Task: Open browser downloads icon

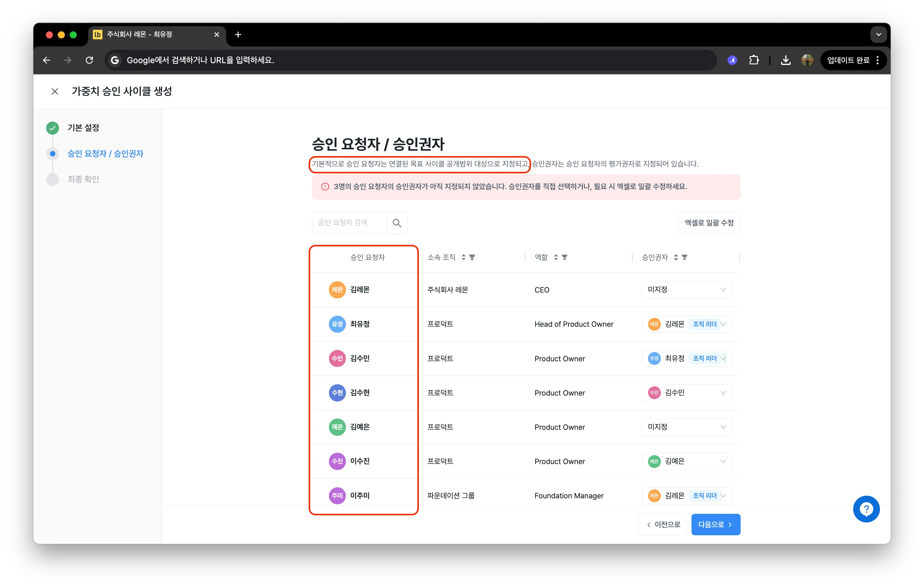Action: tap(786, 60)
